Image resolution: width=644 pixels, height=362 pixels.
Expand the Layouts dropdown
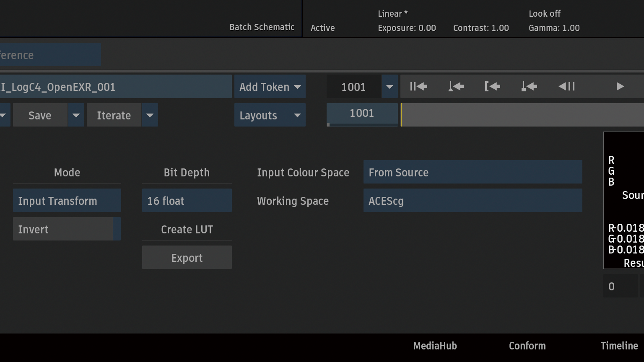click(x=270, y=115)
